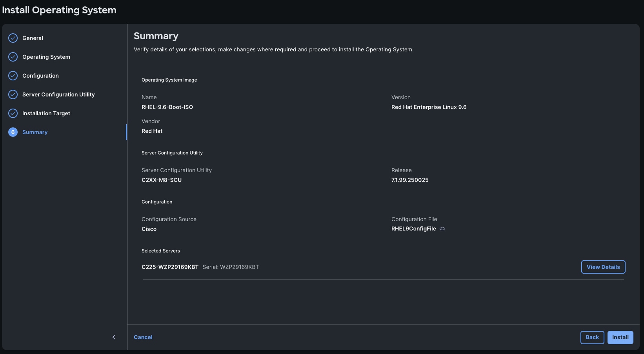Click the blue progress bar beside Summary

(127, 132)
